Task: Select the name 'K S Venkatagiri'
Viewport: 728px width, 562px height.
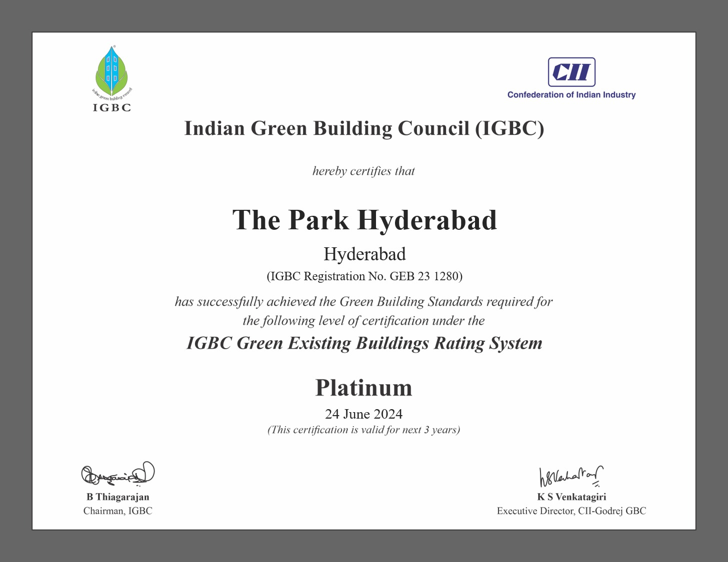Action: coord(571,497)
